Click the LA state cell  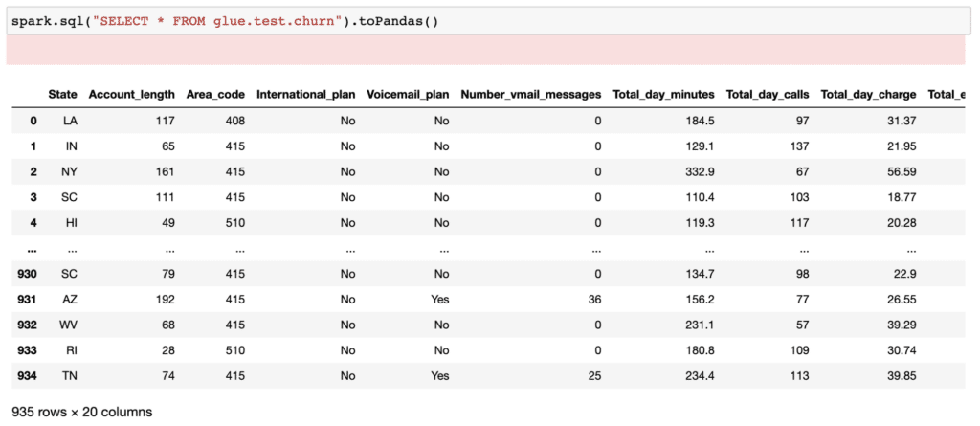69,121
